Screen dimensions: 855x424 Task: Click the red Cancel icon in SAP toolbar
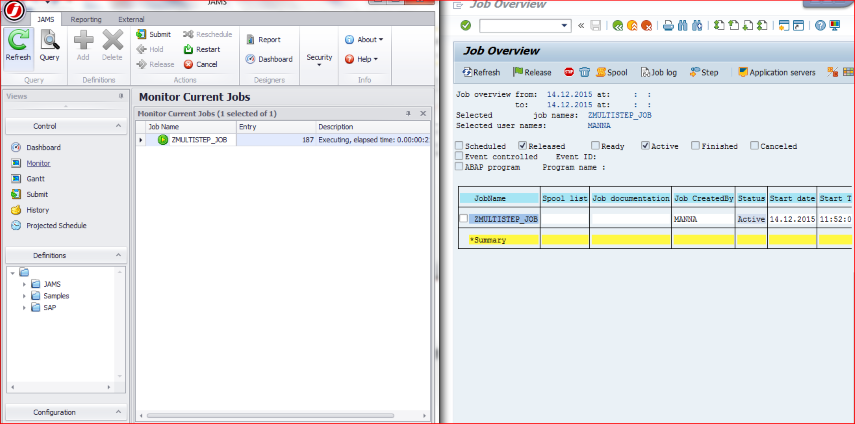(x=647, y=25)
